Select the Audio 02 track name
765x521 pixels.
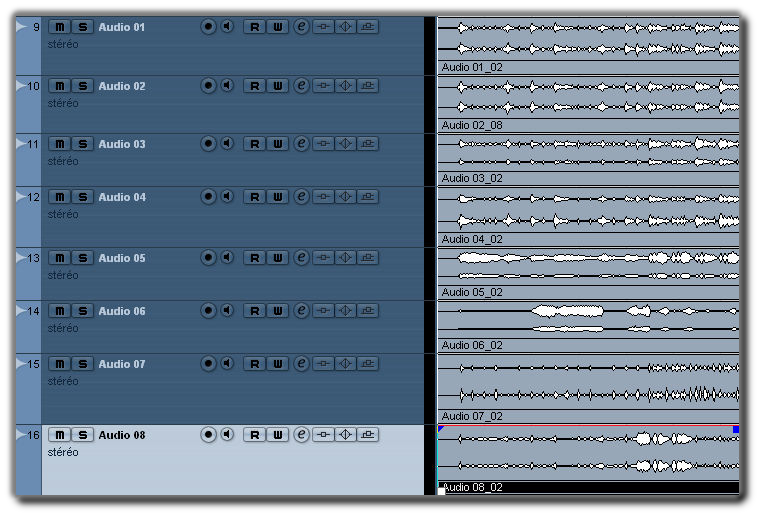click(x=122, y=86)
